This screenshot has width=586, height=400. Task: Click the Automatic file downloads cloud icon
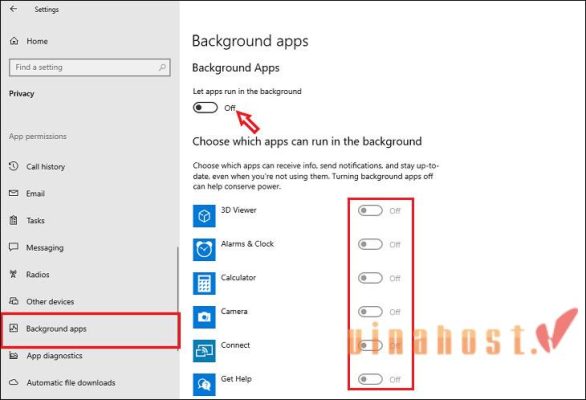coord(13,382)
